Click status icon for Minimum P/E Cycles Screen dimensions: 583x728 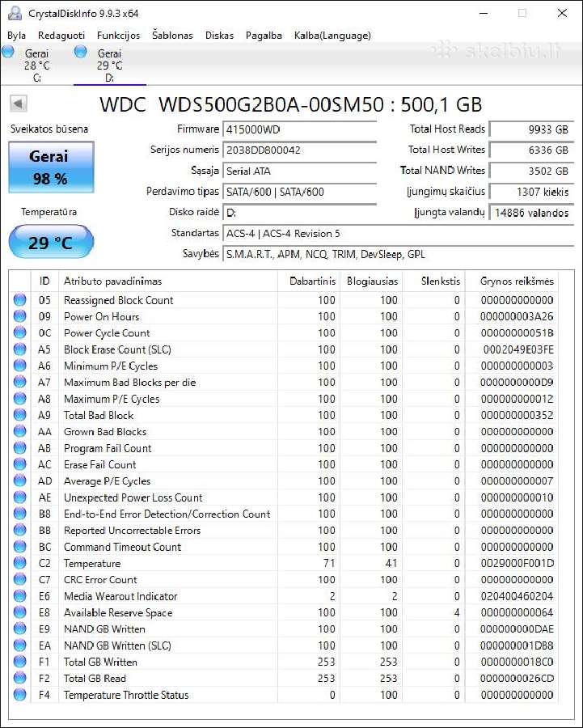pos(20,366)
